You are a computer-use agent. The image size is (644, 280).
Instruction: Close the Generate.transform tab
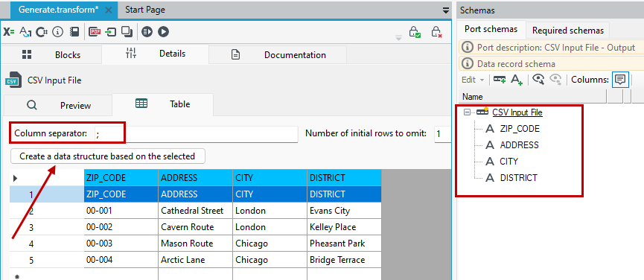(109, 10)
